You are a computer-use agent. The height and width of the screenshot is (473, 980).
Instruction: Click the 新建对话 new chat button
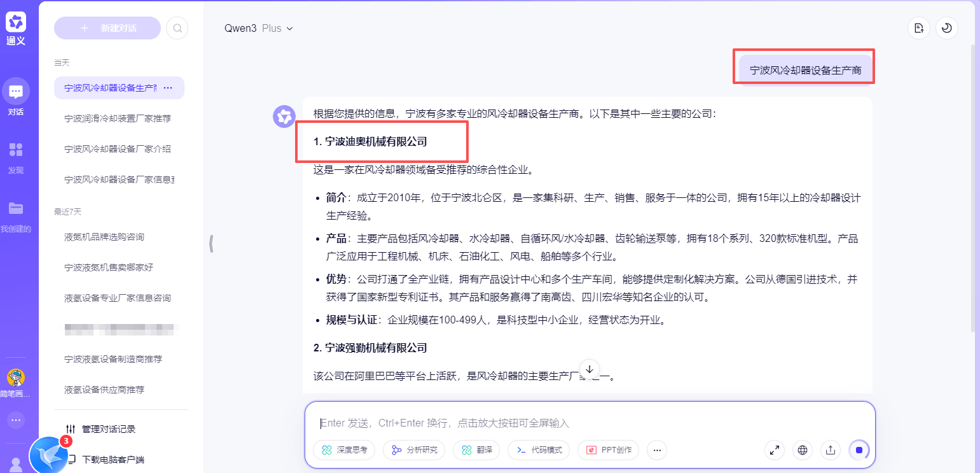[x=107, y=28]
